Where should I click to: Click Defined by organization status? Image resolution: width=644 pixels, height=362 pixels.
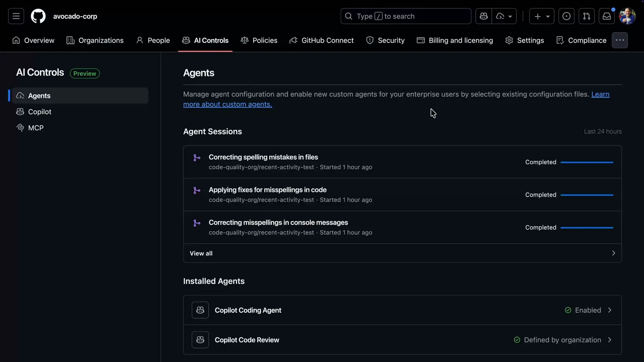tap(557, 340)
